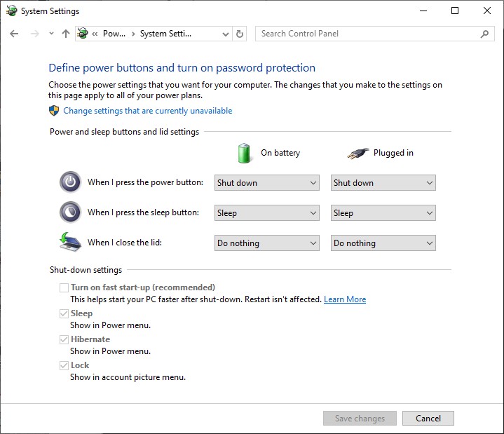Toggle the Lock checkbox
Viewport: 504px width, 434px height.
(x=64, y=365)
